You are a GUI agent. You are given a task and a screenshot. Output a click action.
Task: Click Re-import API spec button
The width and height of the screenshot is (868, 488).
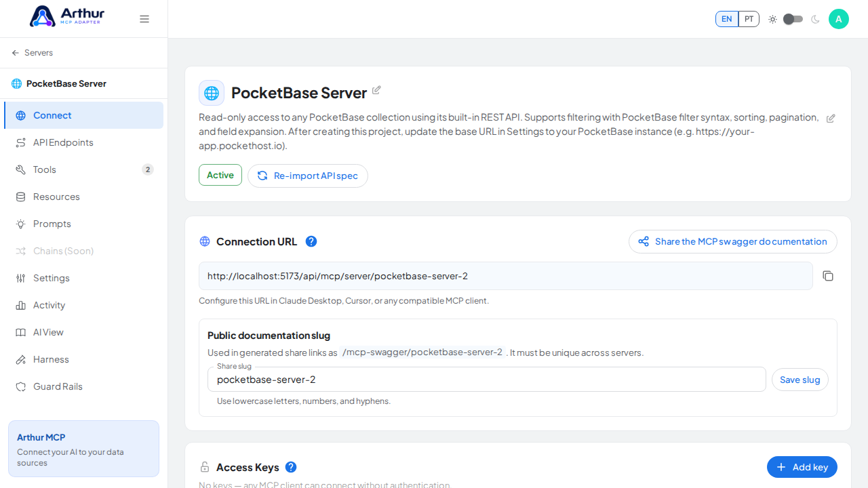tap(308, 176)
